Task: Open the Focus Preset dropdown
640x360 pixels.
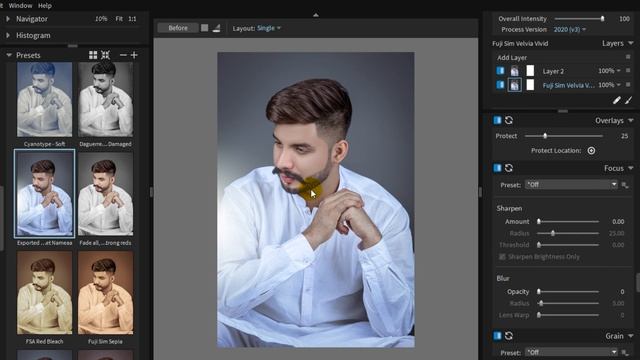Action: [571, 185]
